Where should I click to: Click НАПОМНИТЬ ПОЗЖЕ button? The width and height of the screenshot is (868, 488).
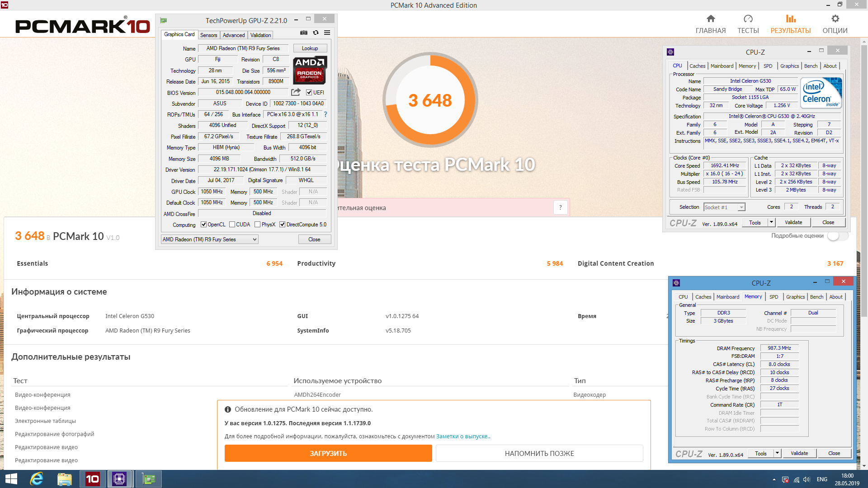coord(539,453)
